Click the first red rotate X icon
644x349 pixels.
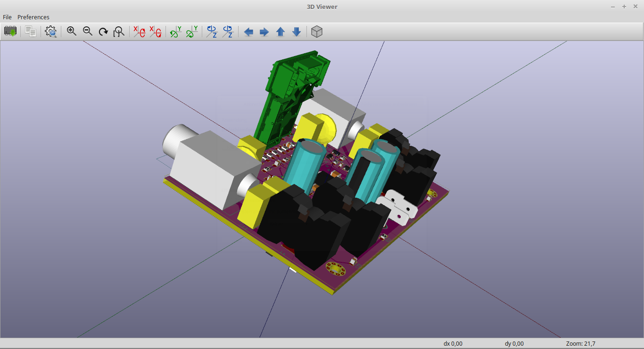(x=139, y=32)
